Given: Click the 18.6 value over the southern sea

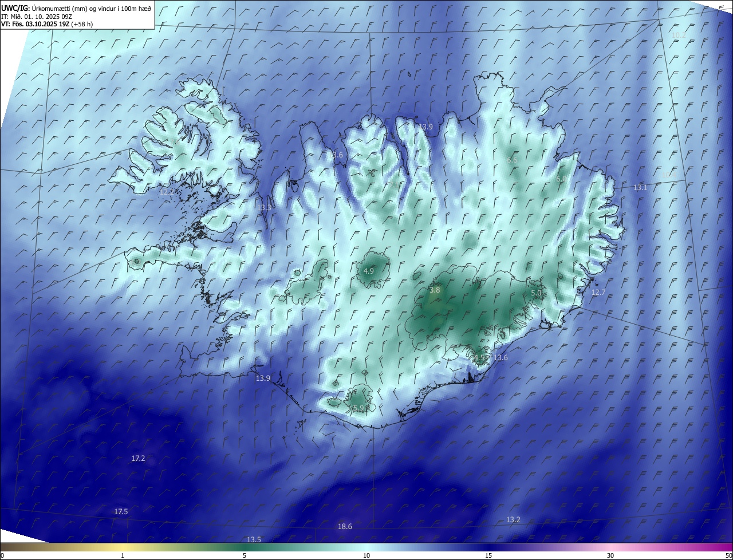Looking at the screenshot, I should click(345, 527).
